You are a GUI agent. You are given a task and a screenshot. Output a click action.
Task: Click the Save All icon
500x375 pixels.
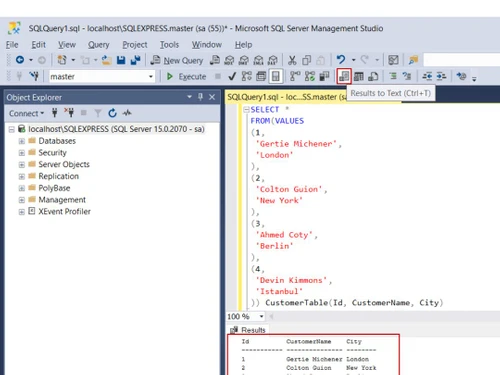pyautogui.click(x=135, y=60)
